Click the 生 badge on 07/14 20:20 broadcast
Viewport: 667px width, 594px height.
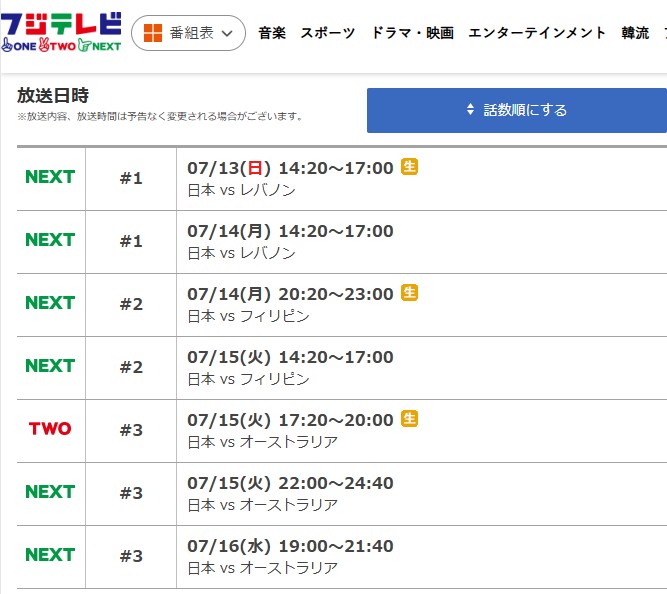[409, 292]
